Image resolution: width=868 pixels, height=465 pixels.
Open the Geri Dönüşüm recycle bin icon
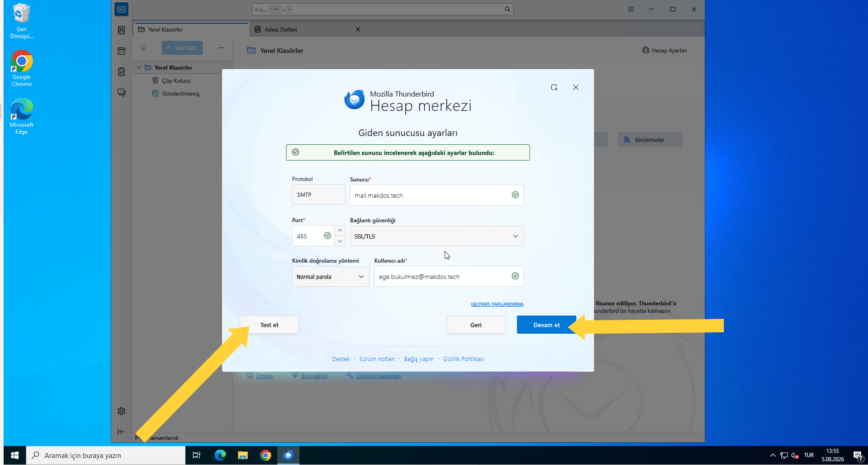[22, 21]
